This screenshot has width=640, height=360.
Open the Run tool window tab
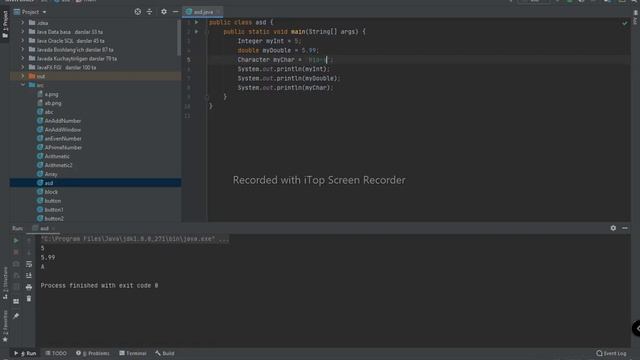(25, 353)
